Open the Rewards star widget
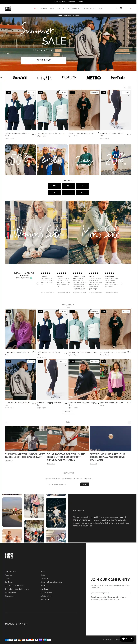The image size is (138, 644). point(127,639)
